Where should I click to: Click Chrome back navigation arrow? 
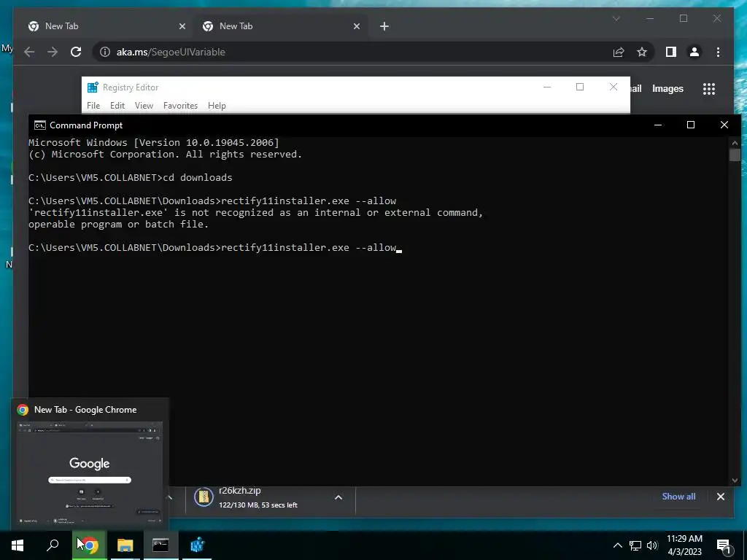(29, 52)
